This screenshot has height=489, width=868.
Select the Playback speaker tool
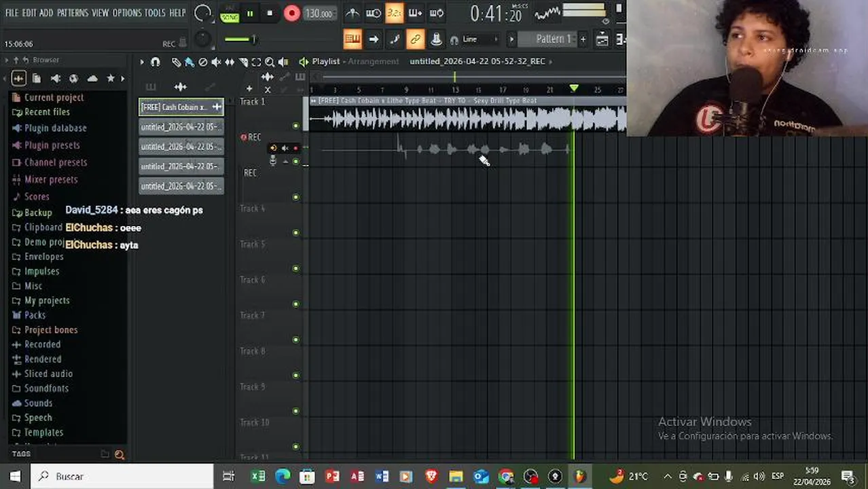283,62
